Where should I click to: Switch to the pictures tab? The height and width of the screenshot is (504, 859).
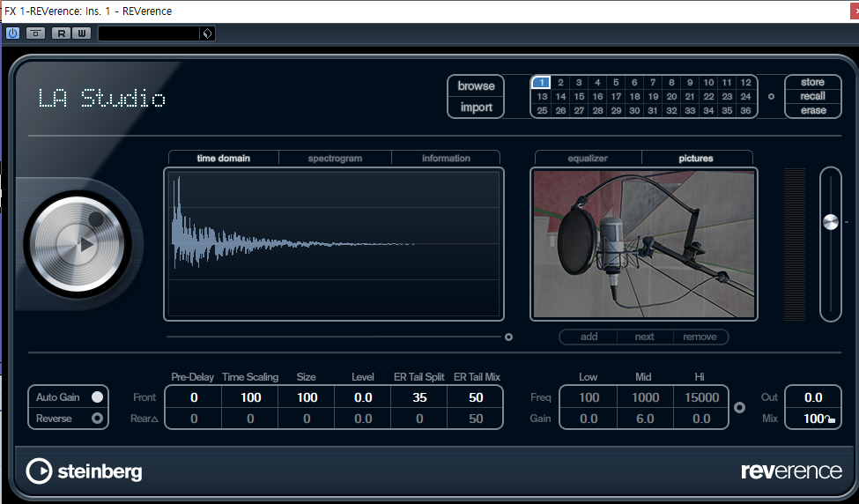coord(696,159)
